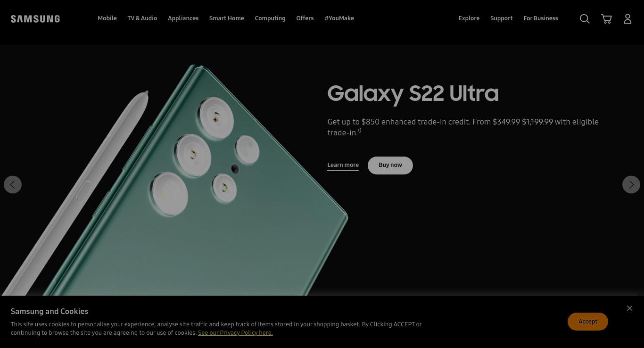The width and height of the screenshot is (644, 348).
Task: Go to previous carousel slide arrow
Action: tap(13, 184)
